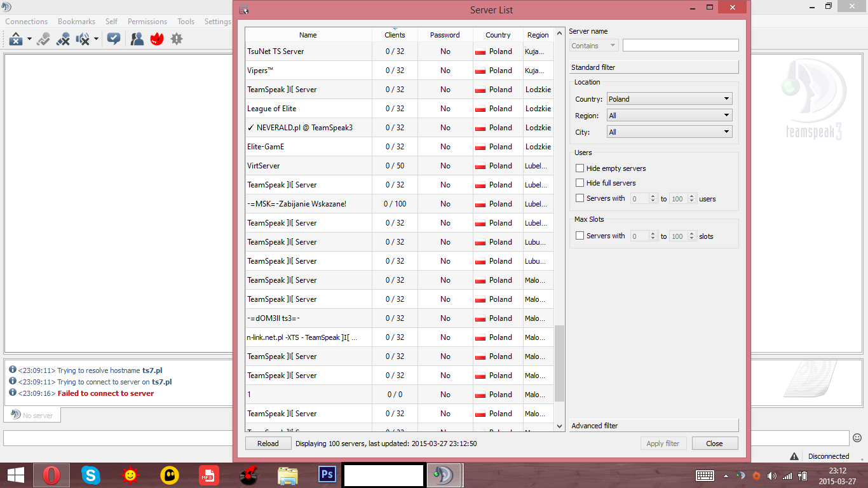
Task: Sort server list by Password column
Action: tap(445, 35)
